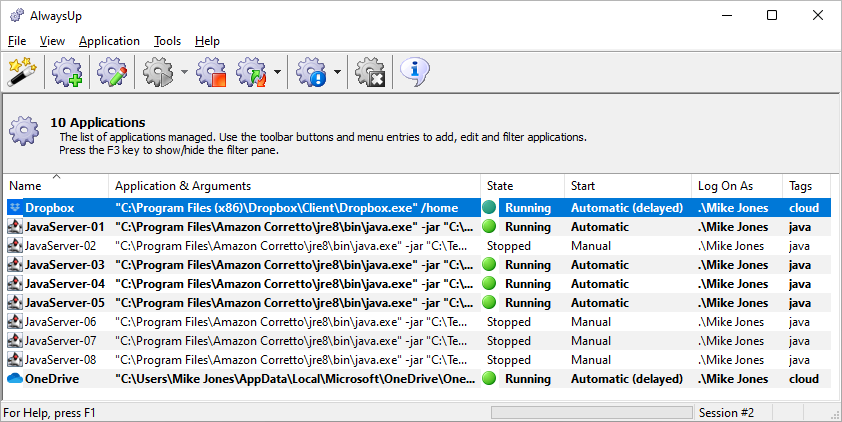Click the Stop Application red square icon
The height and width of the screenshot is (422, 842).
tap(211, 71)
